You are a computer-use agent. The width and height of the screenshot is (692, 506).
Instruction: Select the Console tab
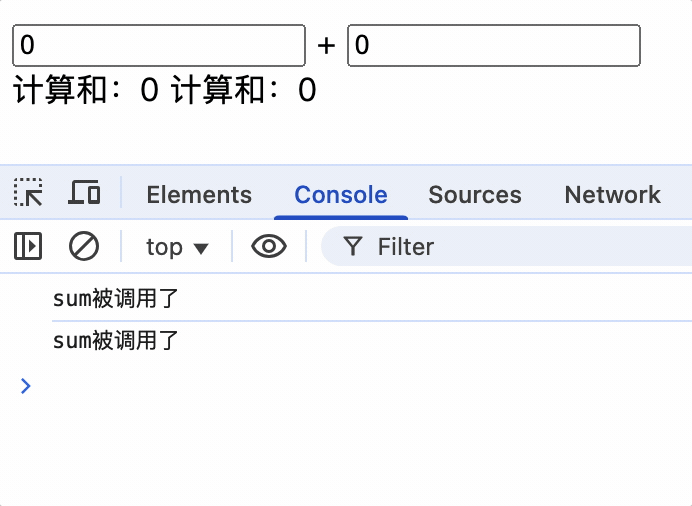point(340,194)
